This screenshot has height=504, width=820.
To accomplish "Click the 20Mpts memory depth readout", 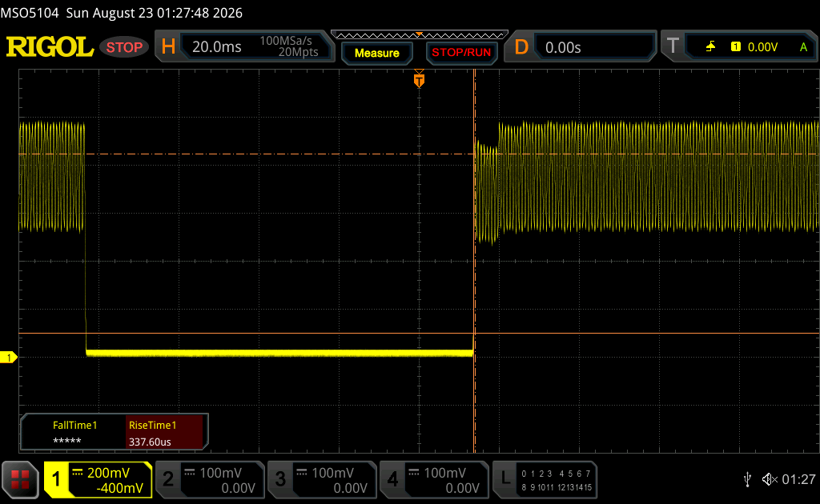I will coord(298,52).
